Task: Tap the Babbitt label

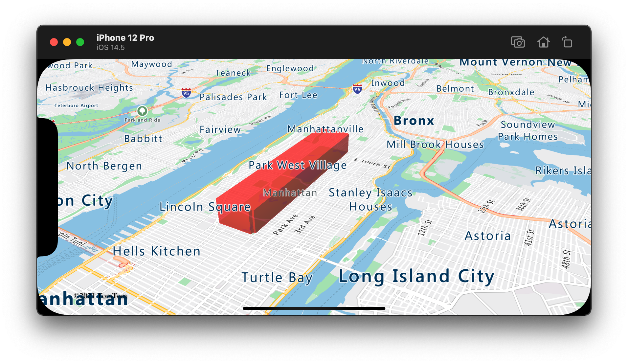Action: tap(143, 139)
